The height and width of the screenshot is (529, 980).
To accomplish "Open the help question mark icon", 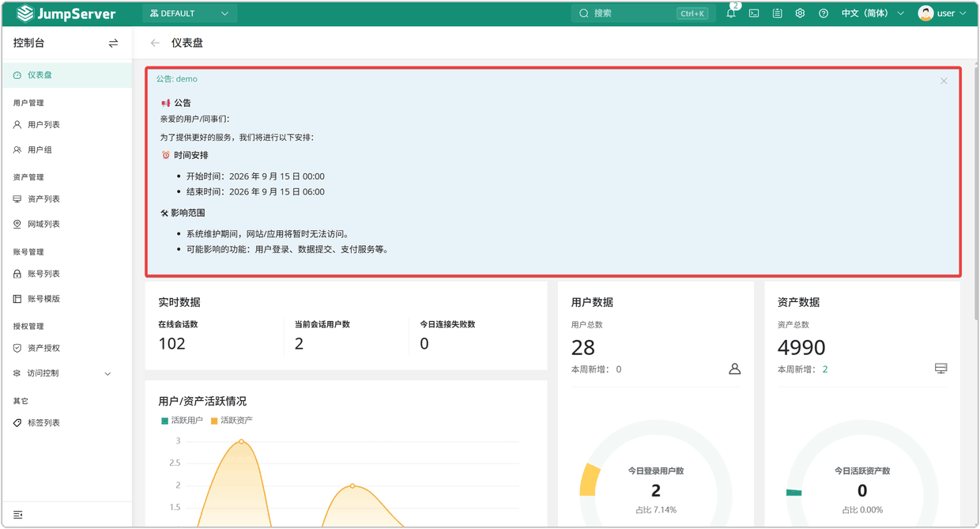I will [824, 13].
